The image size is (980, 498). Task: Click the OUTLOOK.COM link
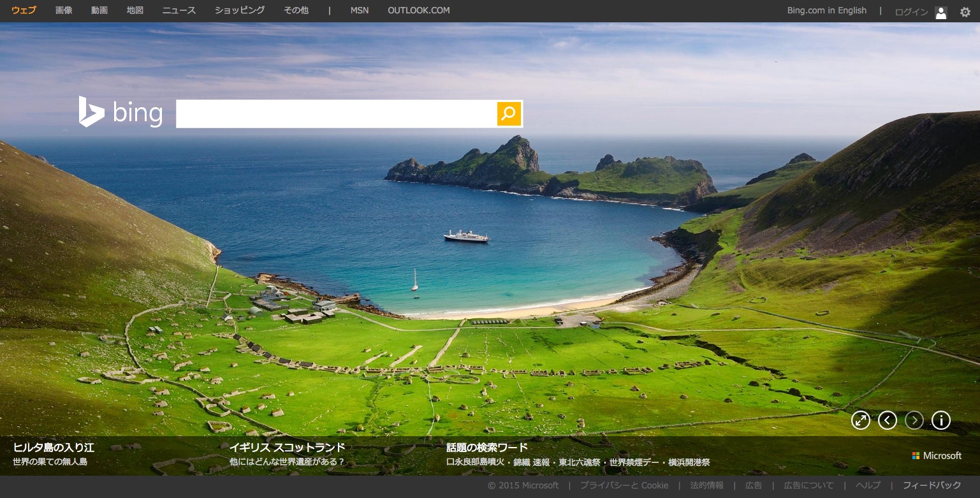[418, 10]
